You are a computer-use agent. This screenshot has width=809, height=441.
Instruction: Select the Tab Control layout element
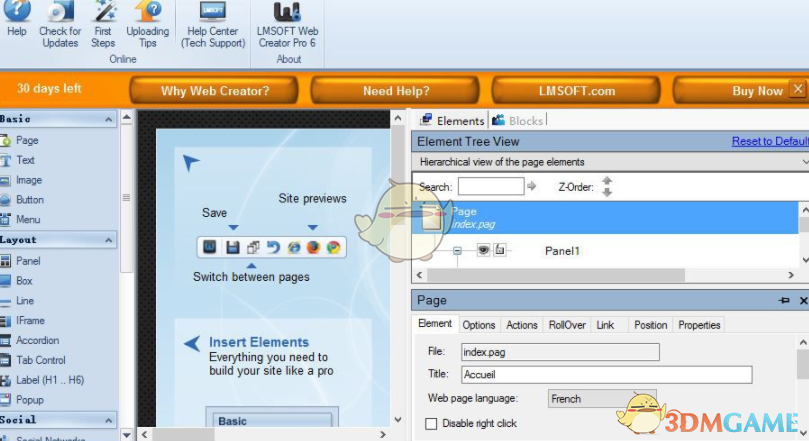click(34, 360)
